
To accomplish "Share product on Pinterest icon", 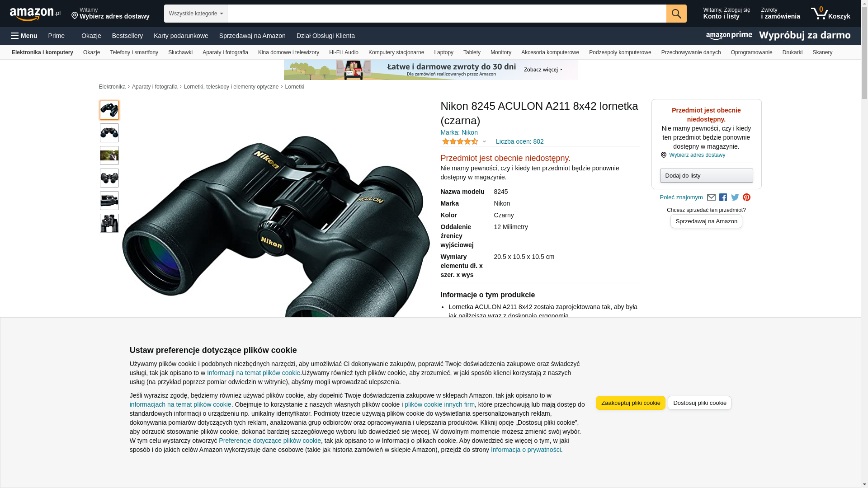I will [x=746, y=197].
